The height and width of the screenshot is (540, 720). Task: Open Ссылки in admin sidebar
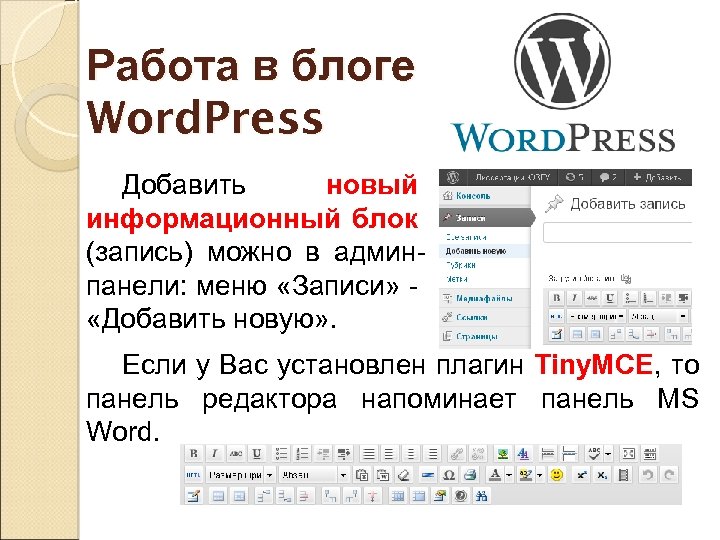(485, 317)
